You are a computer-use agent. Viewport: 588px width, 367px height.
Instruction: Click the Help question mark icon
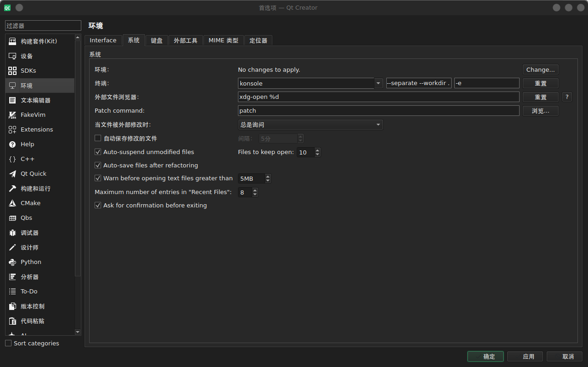click(x=12, y=144)
